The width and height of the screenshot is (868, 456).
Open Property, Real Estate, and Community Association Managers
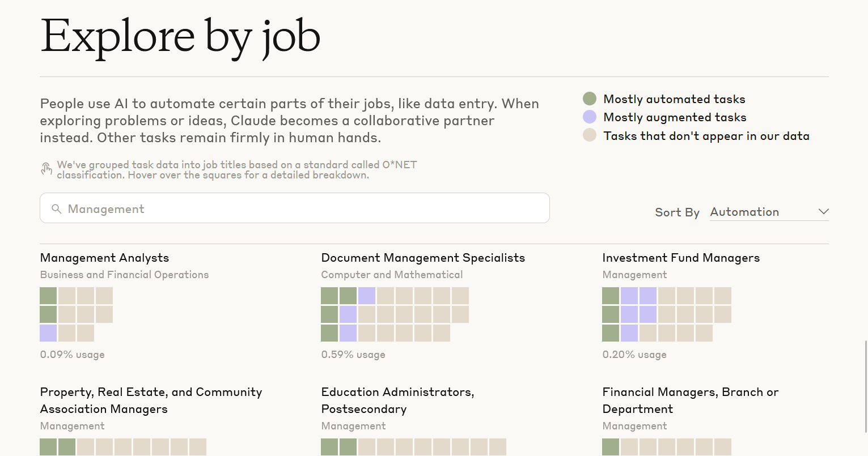pyautogui.click(x=151, y=400)
